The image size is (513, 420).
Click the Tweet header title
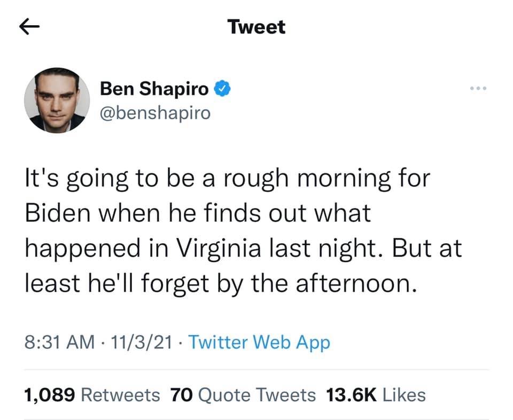(x=256, y=27)
